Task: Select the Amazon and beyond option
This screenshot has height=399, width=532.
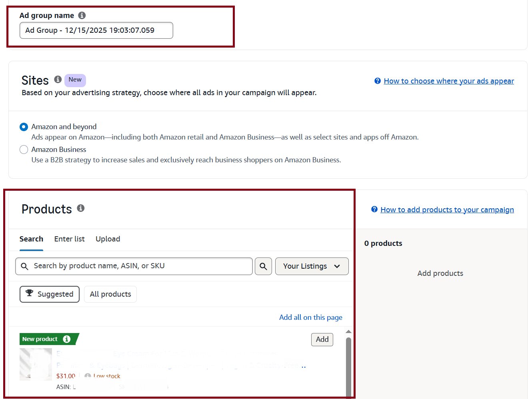Action: (24, 127)
